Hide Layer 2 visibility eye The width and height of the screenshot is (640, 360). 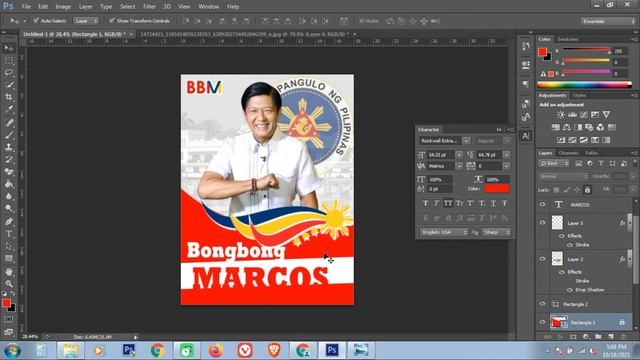pos(542,259)
